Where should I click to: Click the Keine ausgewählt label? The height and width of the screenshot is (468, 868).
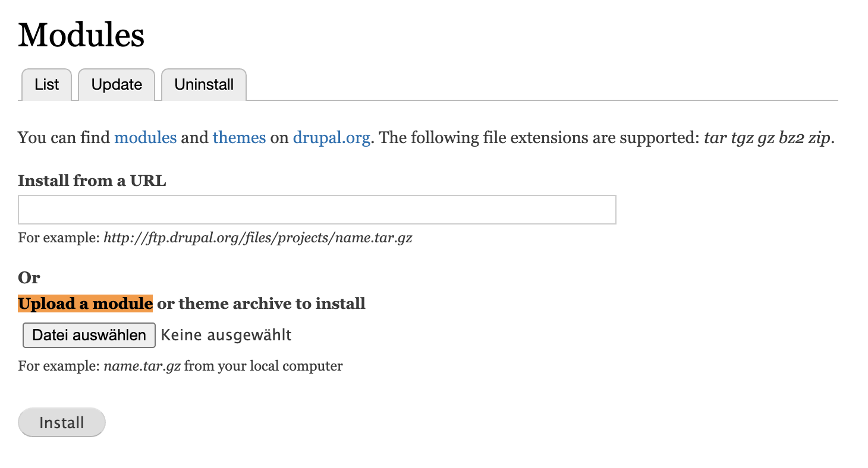tap(226, 334)
